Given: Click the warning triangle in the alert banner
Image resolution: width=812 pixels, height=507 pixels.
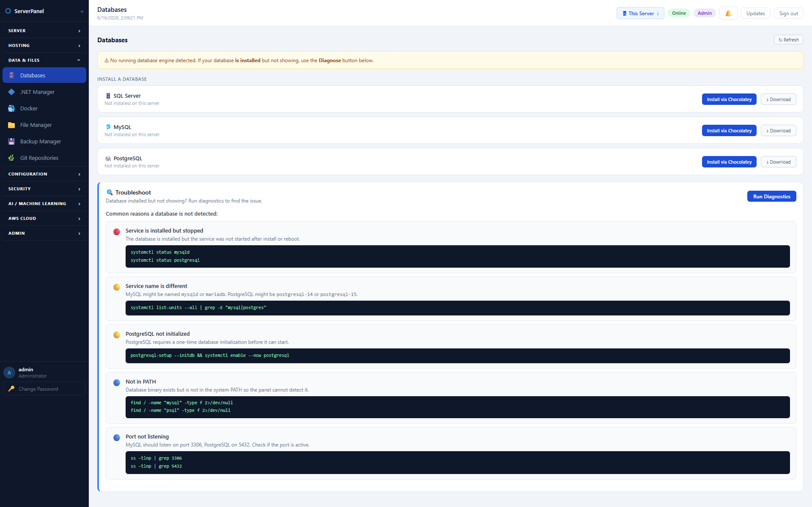Looking at the screenshot, I should point(107,60).
